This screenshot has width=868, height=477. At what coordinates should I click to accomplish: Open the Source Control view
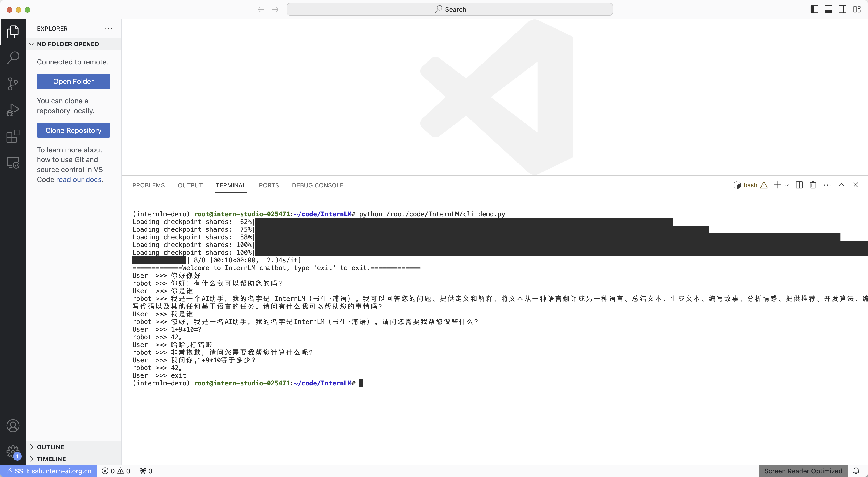[13, 84]
